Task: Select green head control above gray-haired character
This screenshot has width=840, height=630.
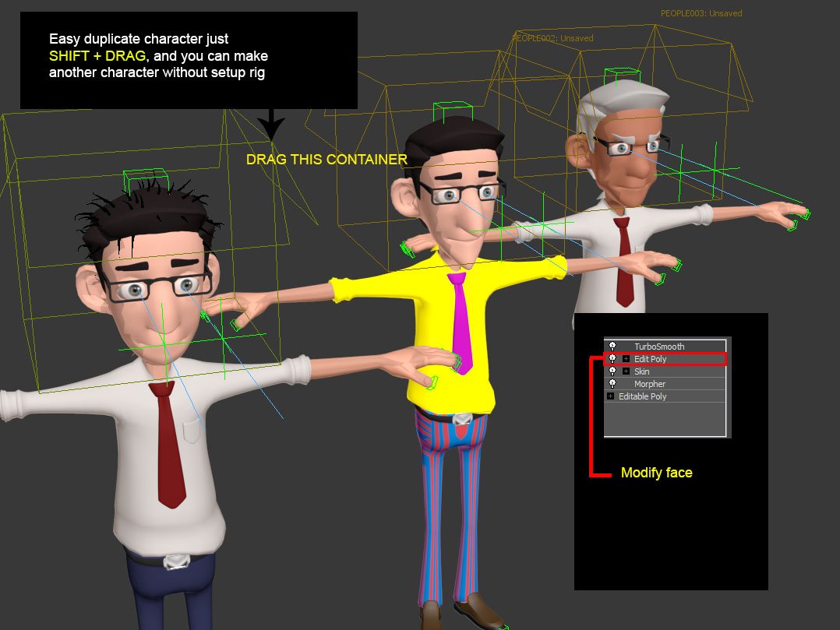Action: click(x=623, y=76)
